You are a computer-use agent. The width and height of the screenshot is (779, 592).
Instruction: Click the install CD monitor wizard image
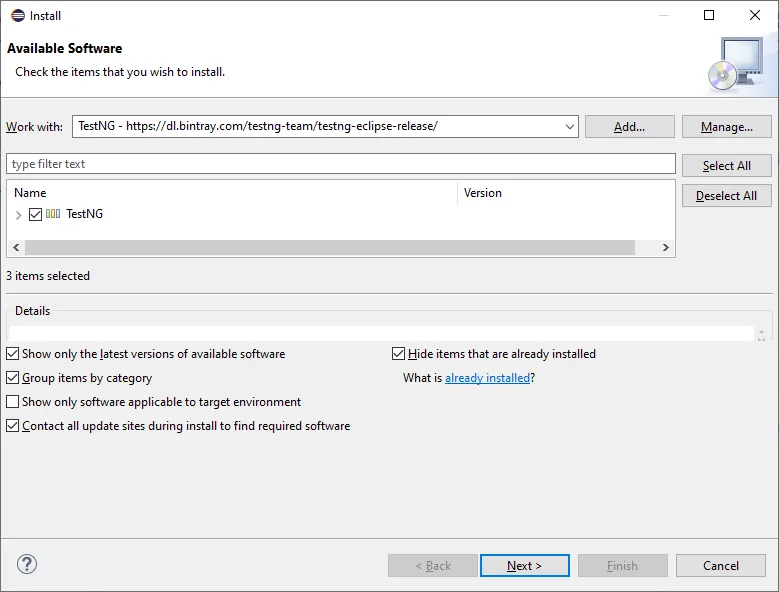click(736, 64)
